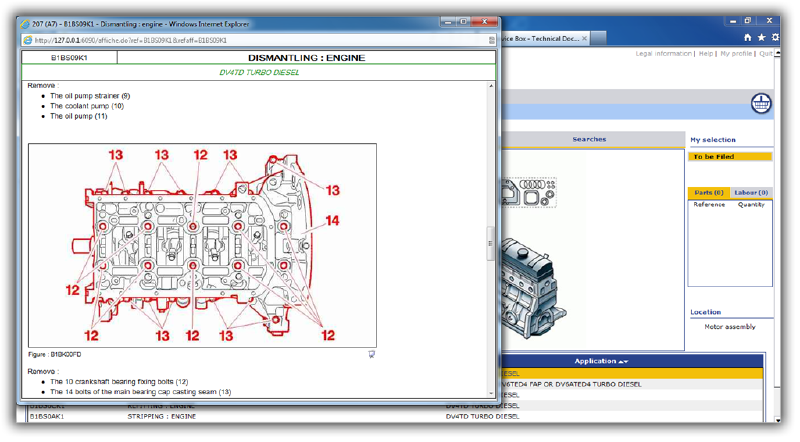Click the dismantling page scroll down arrow

(x=491, y=394)
